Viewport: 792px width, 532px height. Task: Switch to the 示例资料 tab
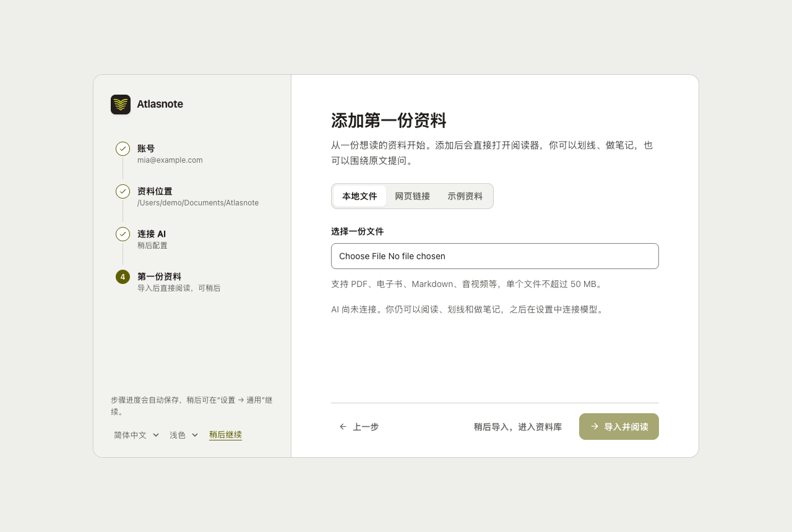coord(465,196)
